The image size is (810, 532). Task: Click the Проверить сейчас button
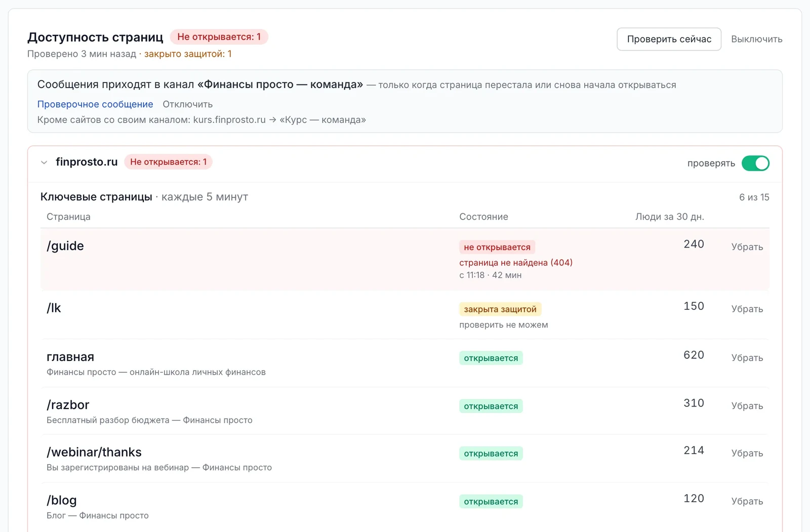click(669, 39)
